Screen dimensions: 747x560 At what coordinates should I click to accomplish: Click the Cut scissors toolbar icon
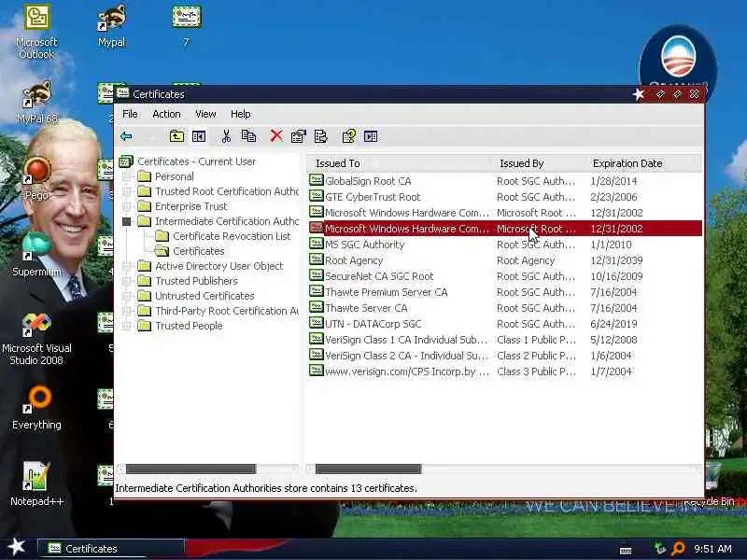226,136
